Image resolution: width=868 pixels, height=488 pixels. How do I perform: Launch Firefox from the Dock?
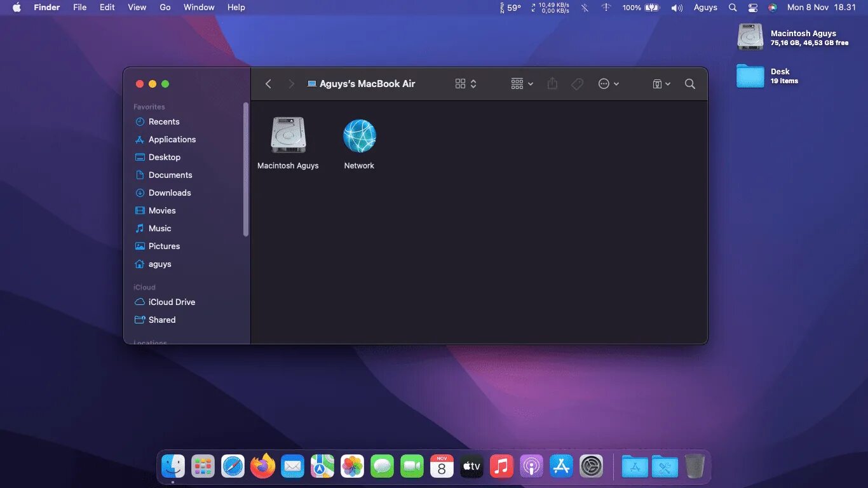click(262, 467)
